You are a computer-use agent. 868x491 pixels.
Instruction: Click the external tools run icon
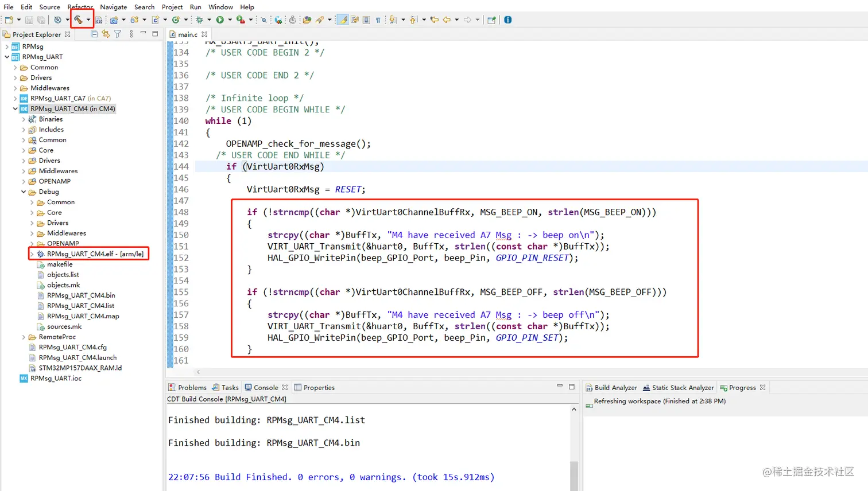241,20
